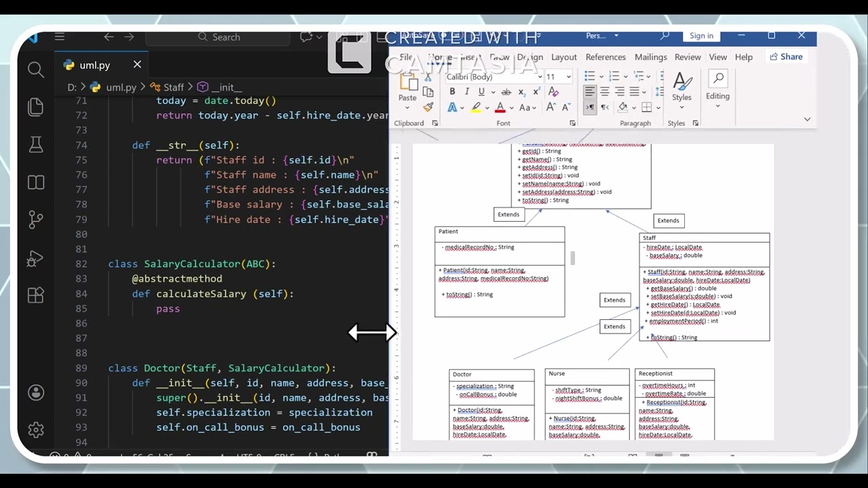
Task: Toggle Subscript formatting in Word
Action: point(521,92)
